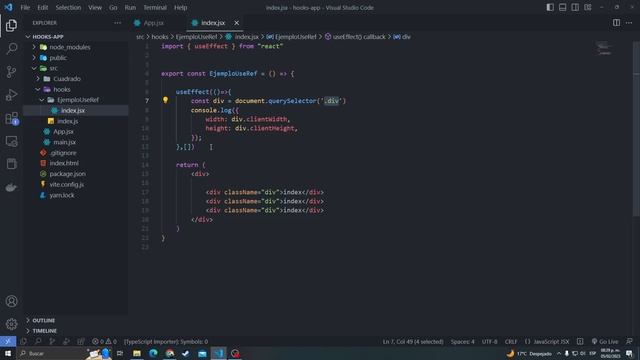Open the Help menu
This screenshot has width=640, height=360.
pyautogui.click(x=180, y=7)
